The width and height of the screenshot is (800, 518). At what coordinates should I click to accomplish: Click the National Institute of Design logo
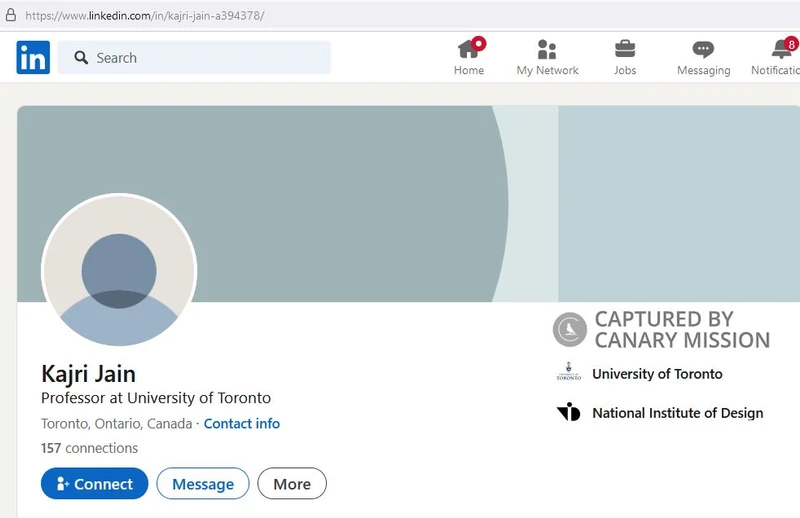tap(568, 411)
